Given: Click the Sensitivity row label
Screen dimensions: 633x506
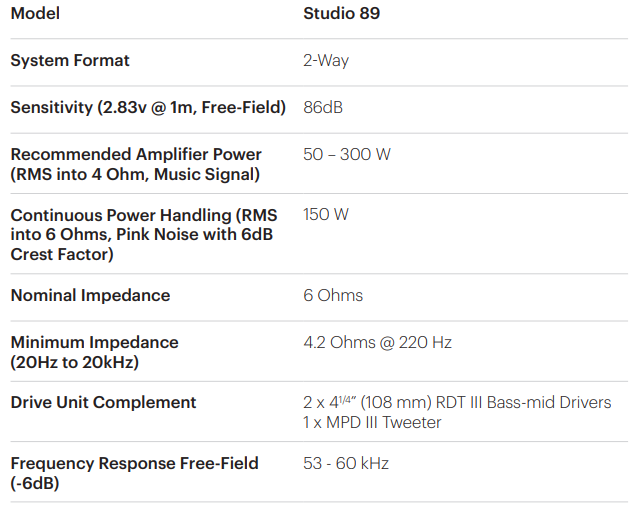Looking at the screenshot, I should [x=148, y=107].
